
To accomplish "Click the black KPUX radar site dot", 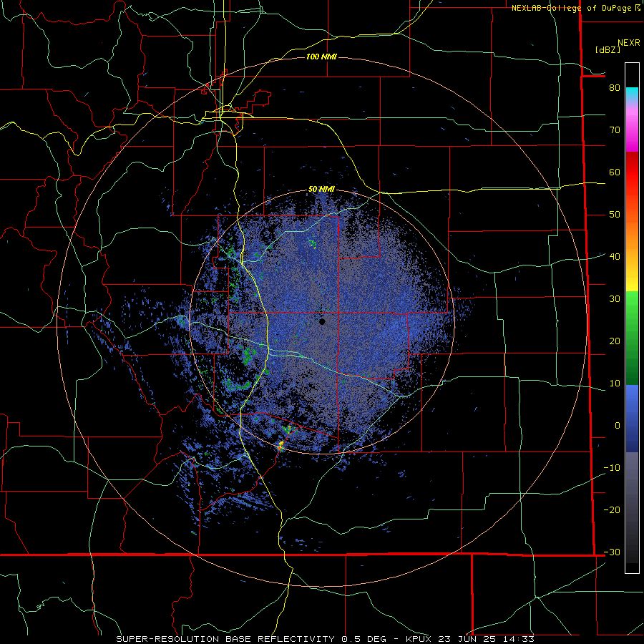I will click(322, 321).
